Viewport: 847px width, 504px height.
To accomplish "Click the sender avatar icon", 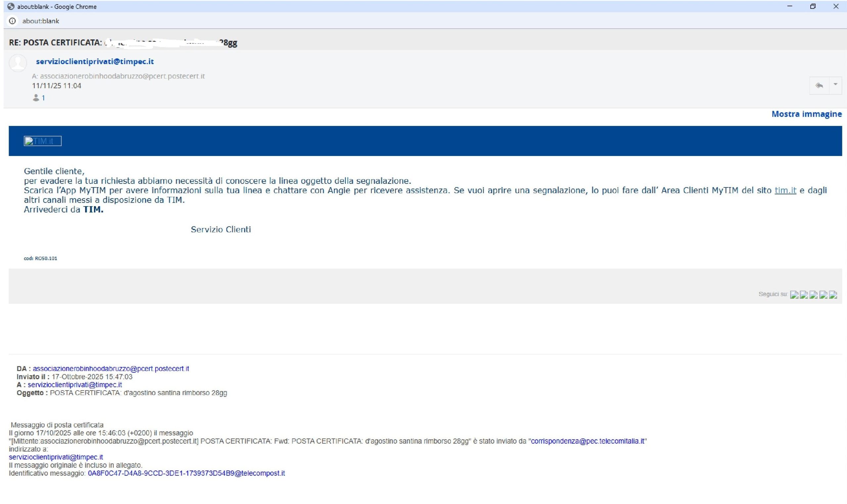I will click(x=18, y=63).
